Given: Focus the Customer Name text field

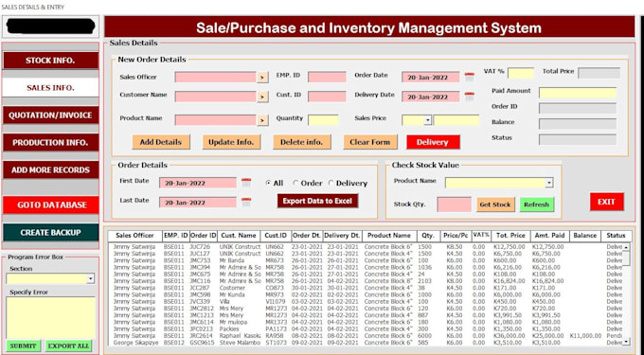Looking at the screenshot, I should [216, 97].
